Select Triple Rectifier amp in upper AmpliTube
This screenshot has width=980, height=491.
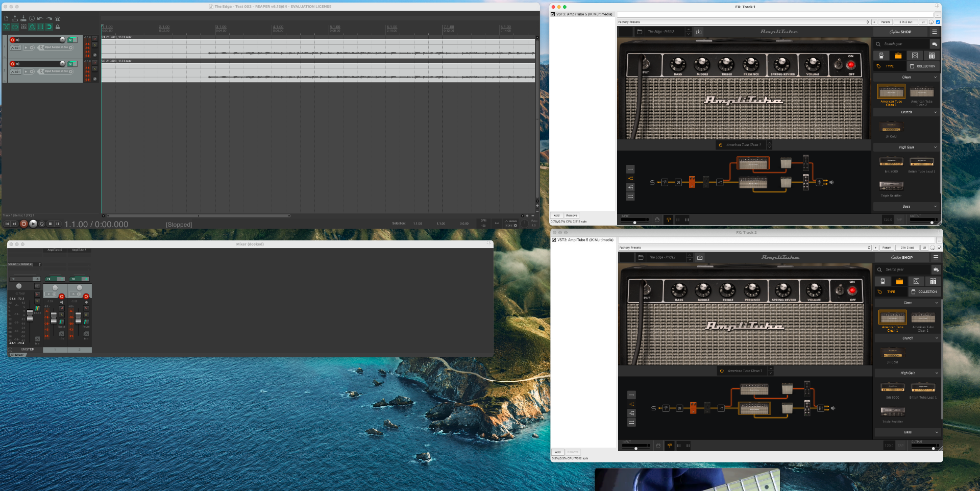point(891,188)
